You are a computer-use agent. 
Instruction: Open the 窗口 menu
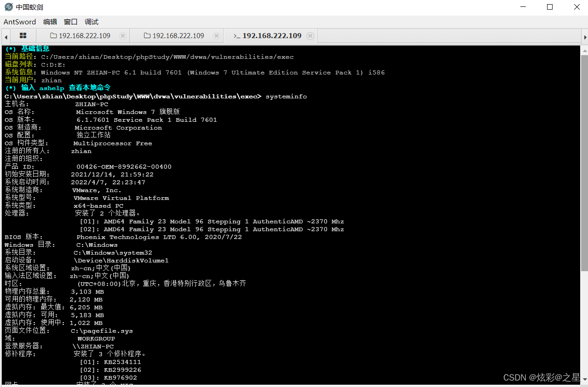pyautogui.click(x=71, y=22)
